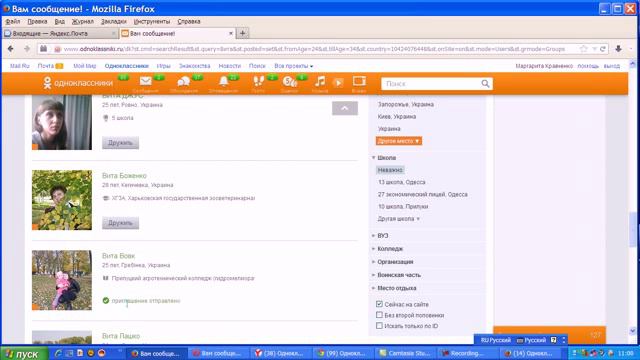Close the 'Вам сообщение!' tab
This screenshot has width=640, height=360.
click(x=231, y=33)
